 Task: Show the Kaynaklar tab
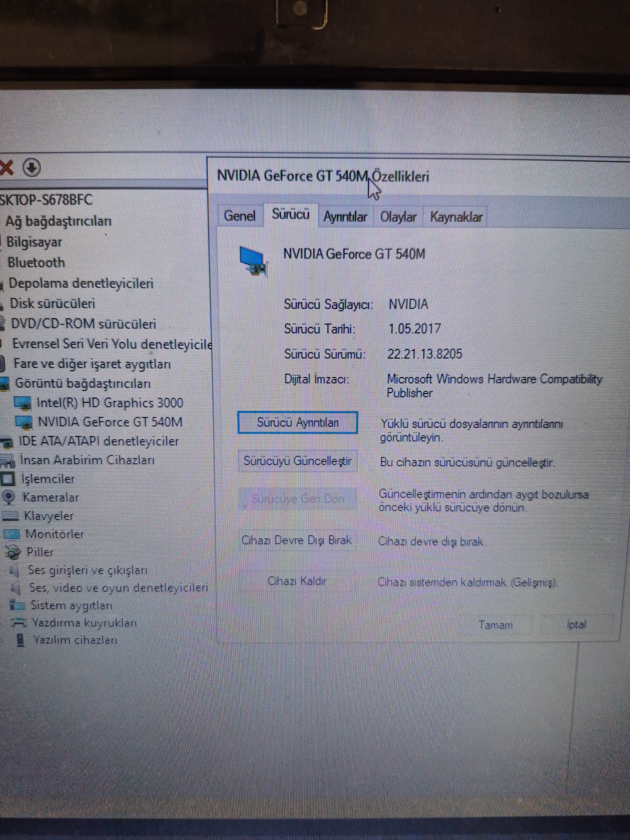point(456,217)
